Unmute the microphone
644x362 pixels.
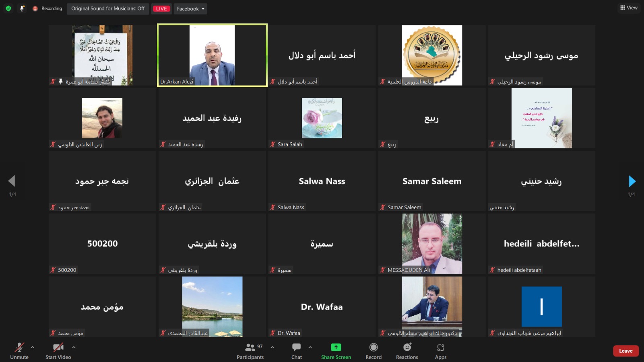[19, 347]
